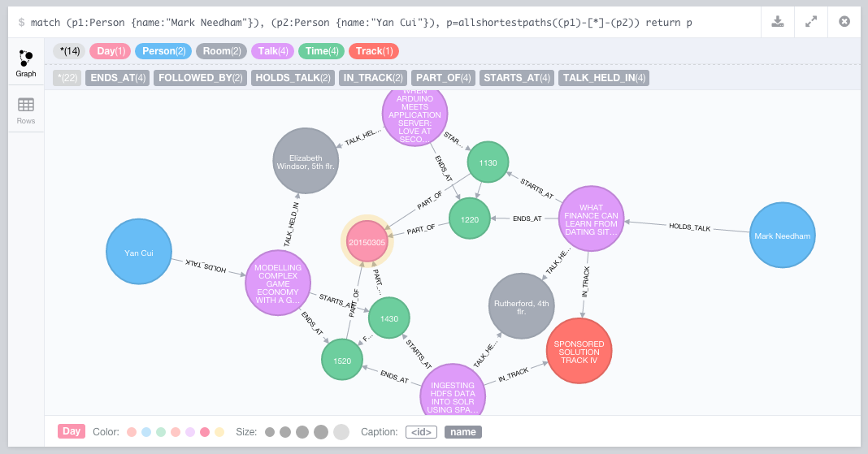
Task: Choose the fourth node size circle
Action: 321,432
